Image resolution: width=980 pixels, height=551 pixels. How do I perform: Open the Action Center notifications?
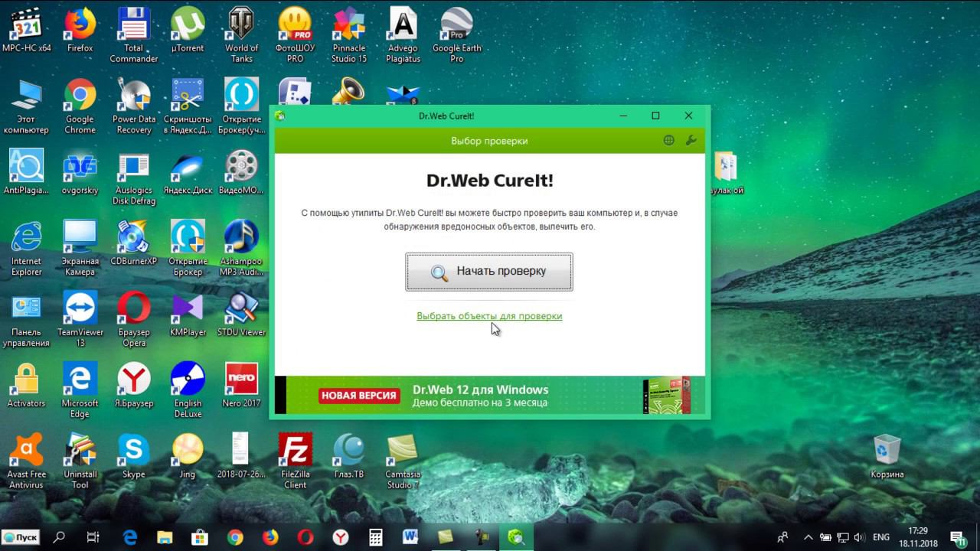(957, 538)
